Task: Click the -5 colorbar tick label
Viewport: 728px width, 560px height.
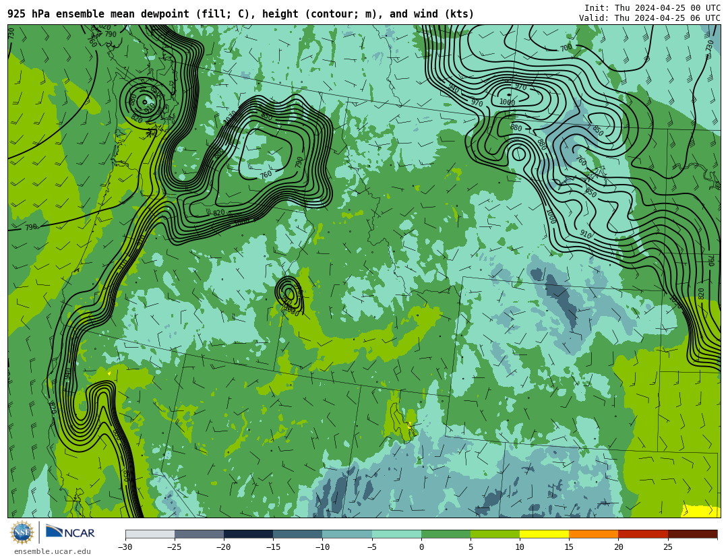Action: click(x=371, y=547)
